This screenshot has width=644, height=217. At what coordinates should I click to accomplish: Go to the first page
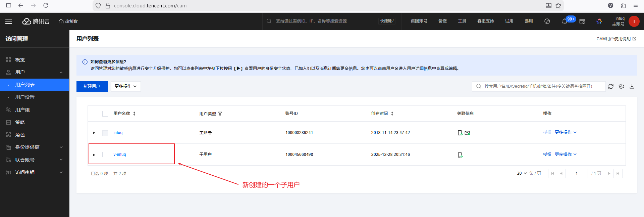(x=552, y=173)
